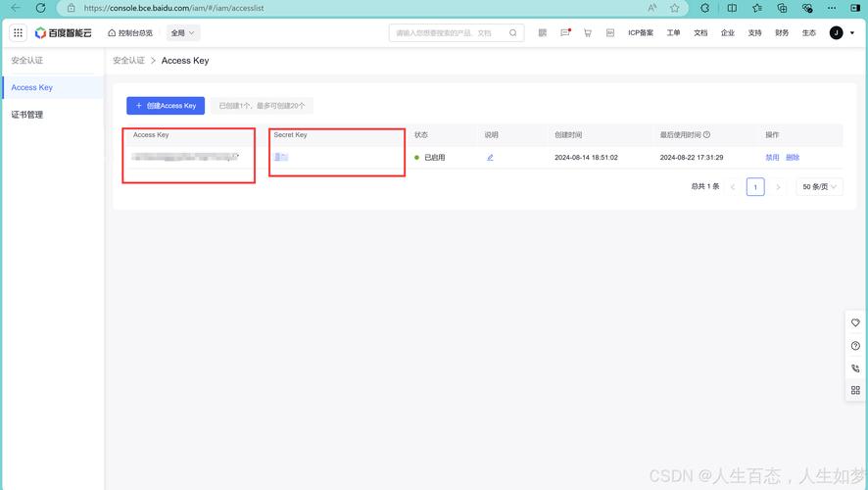Open the browser three-dot settings menu
This screenshot has width=868, height=490.
(x=832, y=8)
